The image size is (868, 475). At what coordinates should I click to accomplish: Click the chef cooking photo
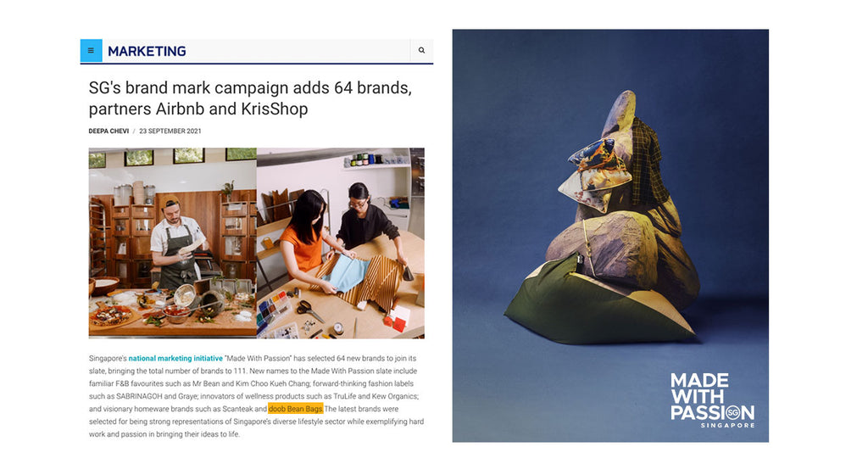(x=173, y=243)
